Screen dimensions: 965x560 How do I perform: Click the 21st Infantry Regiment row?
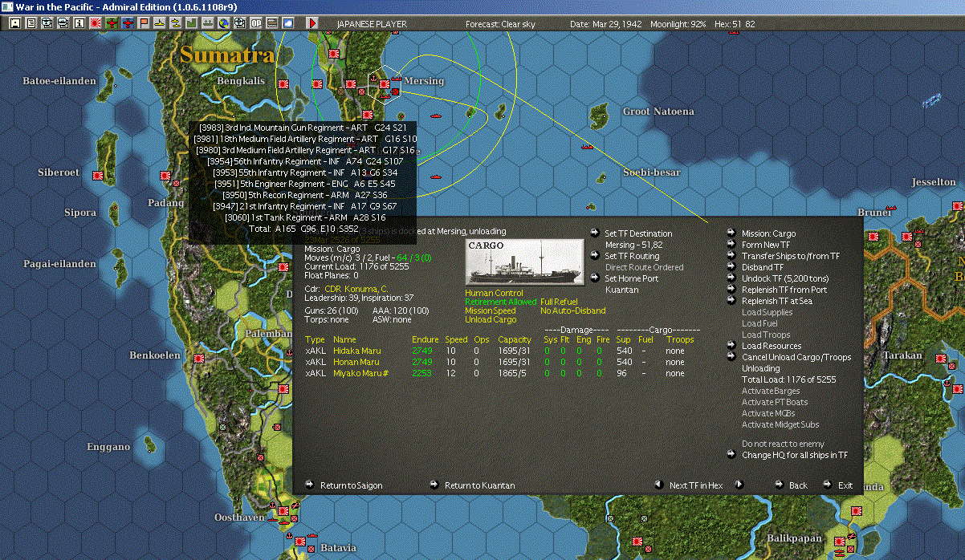(305, 206)
